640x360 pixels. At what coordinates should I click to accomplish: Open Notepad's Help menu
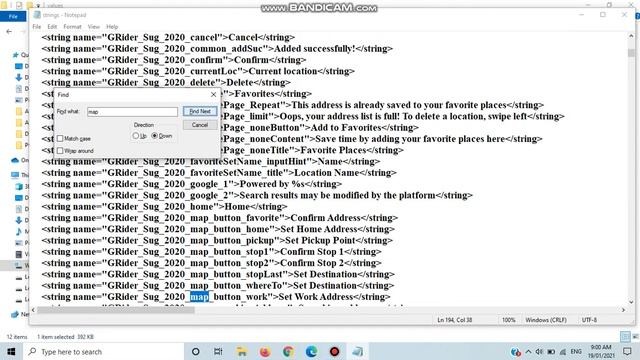tap(112, 27)
